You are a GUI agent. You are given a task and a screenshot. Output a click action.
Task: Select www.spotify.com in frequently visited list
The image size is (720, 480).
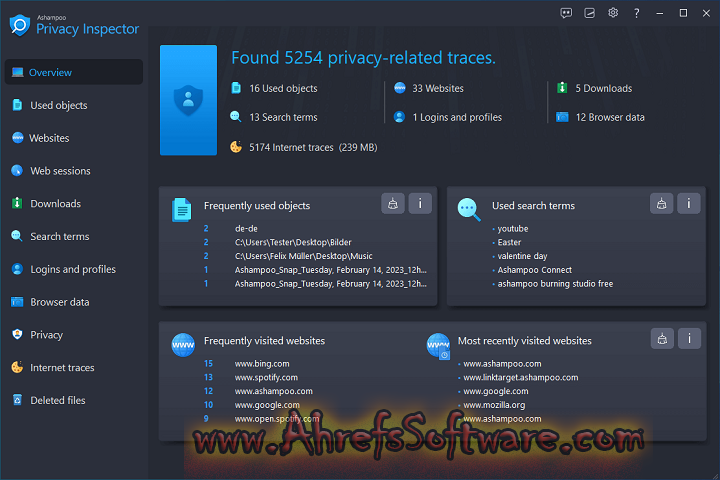[265, 378]
